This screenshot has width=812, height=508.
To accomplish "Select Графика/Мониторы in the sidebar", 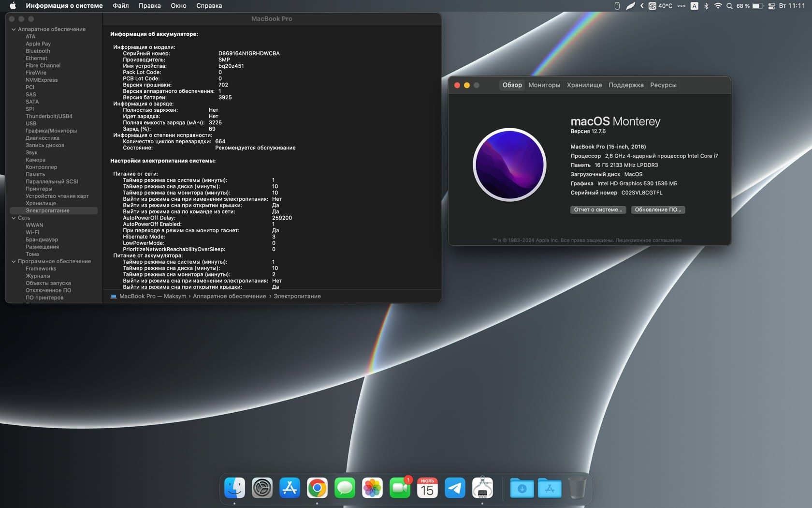I will [x=51, y=131].
